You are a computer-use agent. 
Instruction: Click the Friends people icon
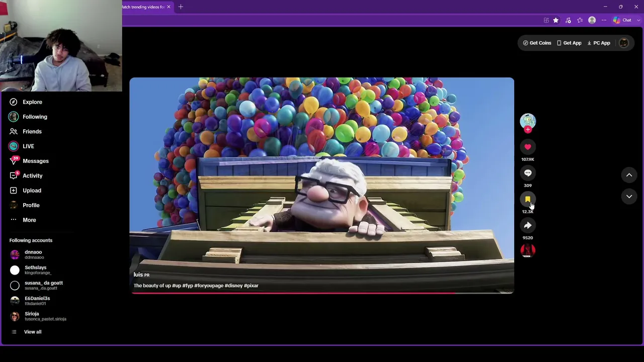(x=14, y=132)
